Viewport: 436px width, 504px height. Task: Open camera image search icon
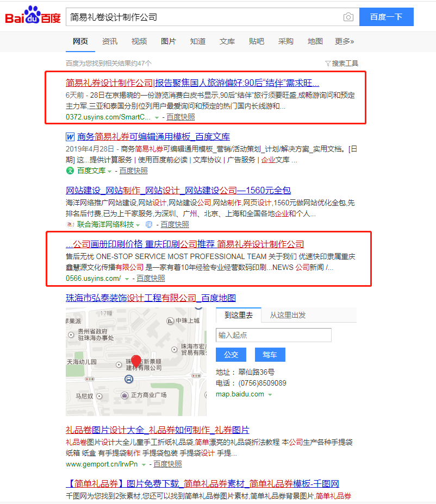[x=348, y=17]
